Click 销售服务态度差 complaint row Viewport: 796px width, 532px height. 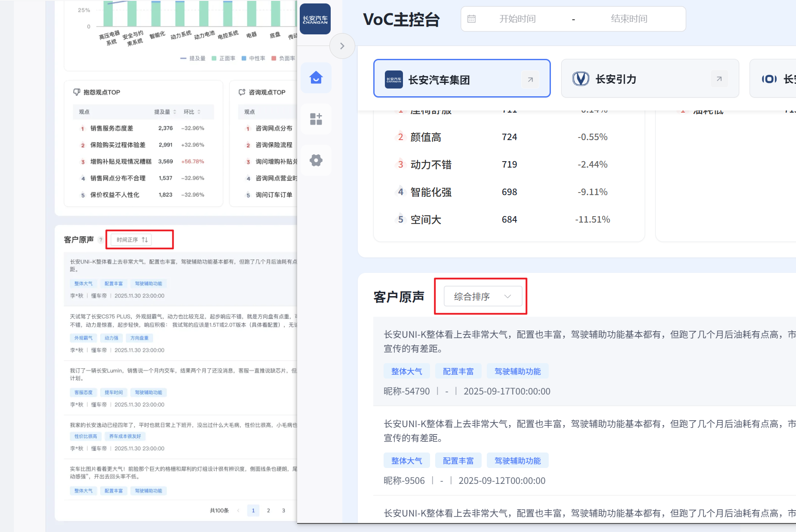point(144,128)
